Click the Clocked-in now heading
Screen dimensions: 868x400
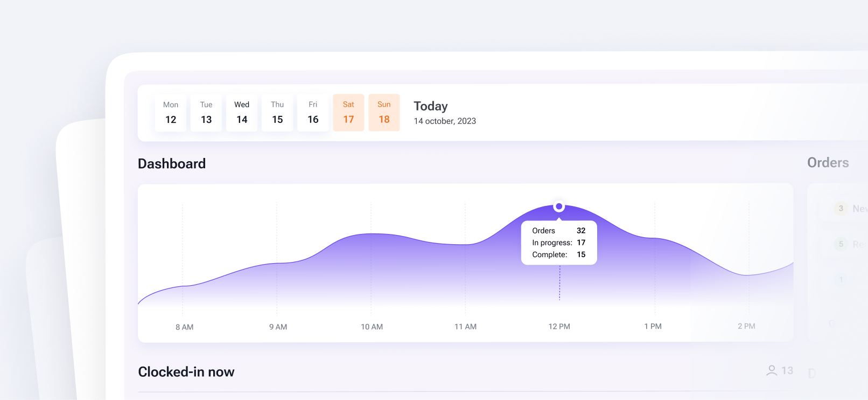tap(186, 372)
